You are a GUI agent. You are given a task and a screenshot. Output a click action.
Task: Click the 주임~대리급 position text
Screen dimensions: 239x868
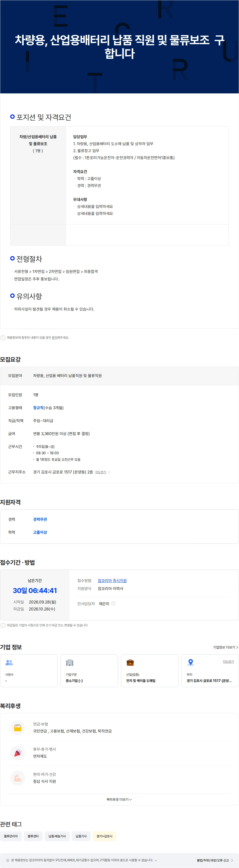pos(43,420)
